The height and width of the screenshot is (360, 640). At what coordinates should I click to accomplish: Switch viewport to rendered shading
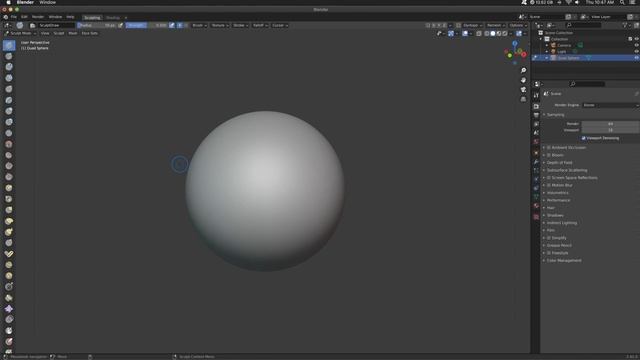[505, 33]
